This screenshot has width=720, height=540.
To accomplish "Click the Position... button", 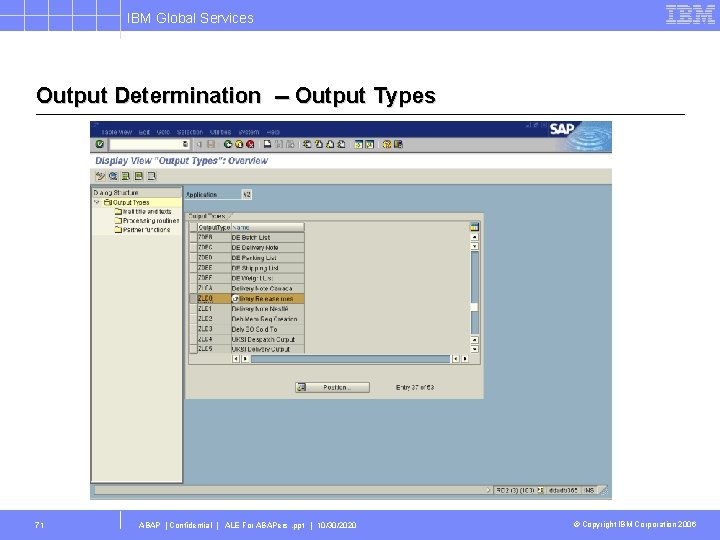I will tap(332, 388).
